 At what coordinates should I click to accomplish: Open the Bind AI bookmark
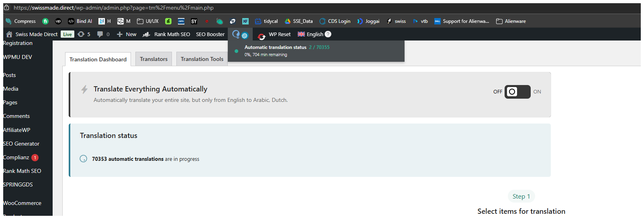click(x=80, y=21)
